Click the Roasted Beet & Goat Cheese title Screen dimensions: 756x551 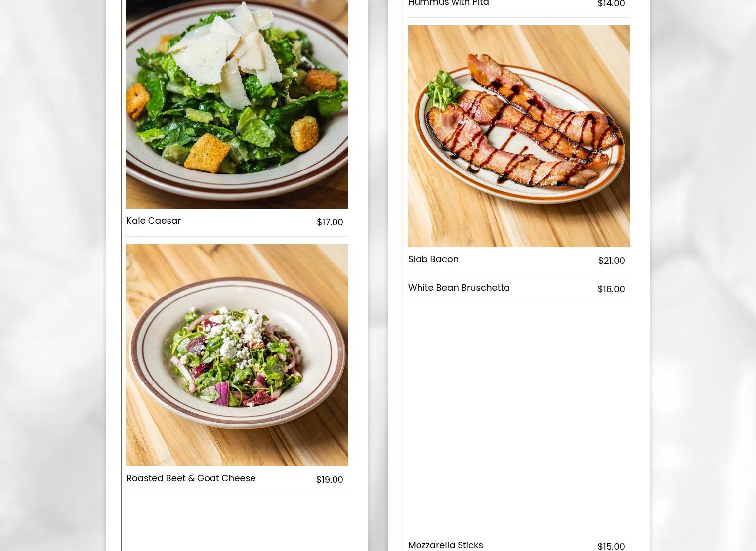pyautogui.click(x=191, y=478)
